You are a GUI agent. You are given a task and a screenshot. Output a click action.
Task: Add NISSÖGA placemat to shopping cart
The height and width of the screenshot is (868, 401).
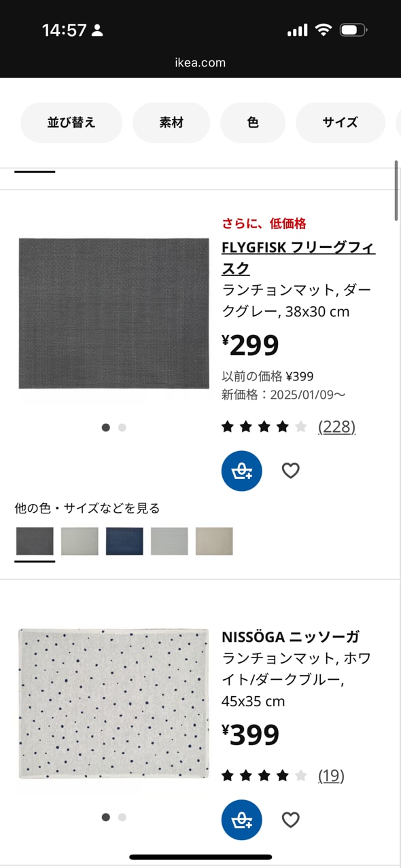[241, 820]
